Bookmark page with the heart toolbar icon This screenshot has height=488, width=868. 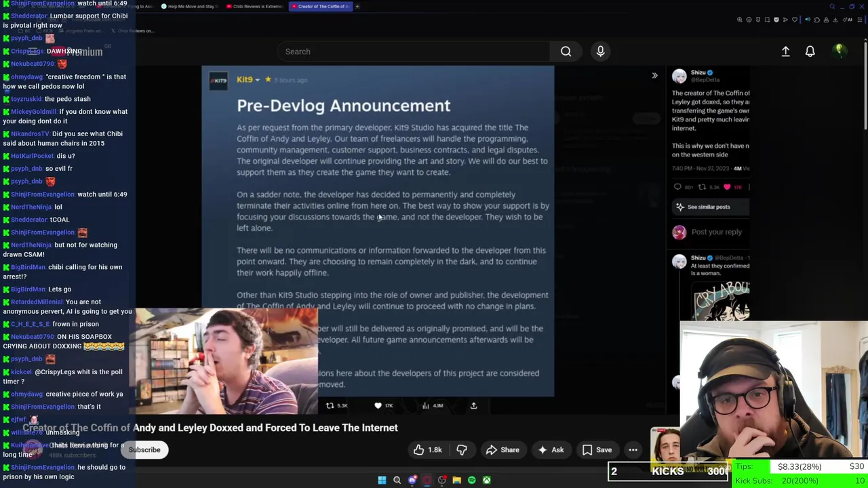tap(795, 20)
